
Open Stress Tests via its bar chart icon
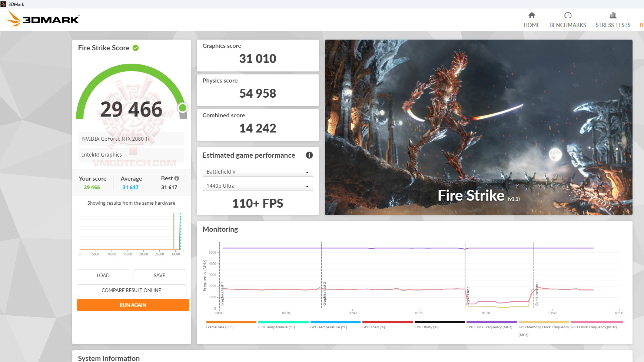pos(613,16)
